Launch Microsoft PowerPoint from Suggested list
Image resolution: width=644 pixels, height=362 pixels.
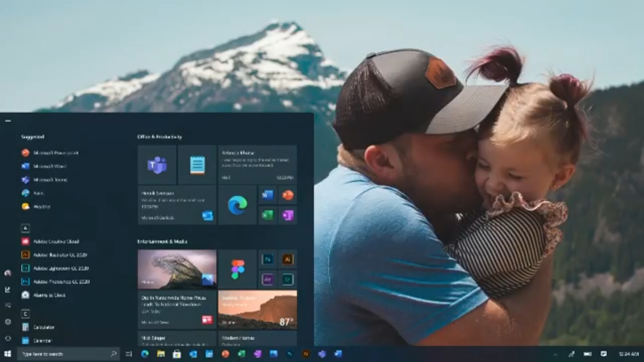(x=50, y=153)
